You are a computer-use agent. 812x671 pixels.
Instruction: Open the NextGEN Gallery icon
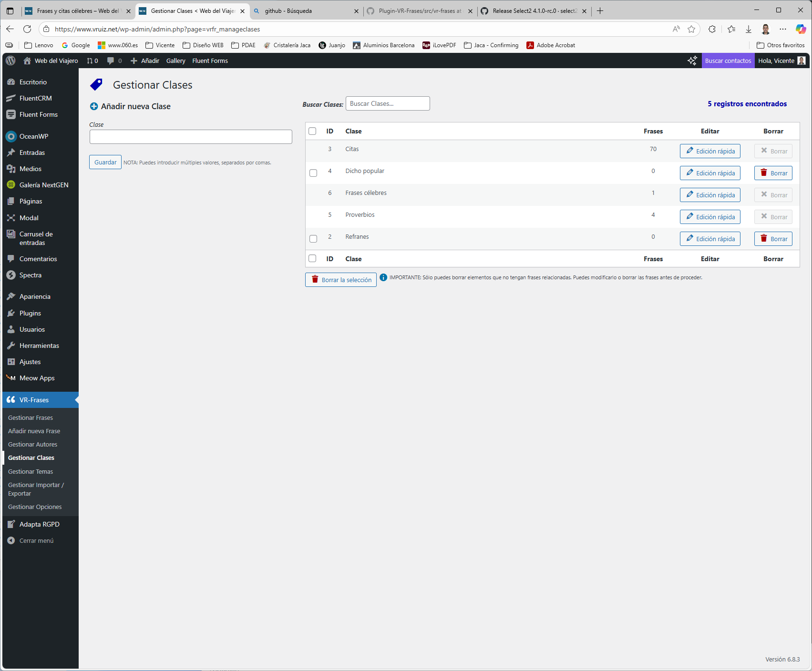tap(10, 185)
